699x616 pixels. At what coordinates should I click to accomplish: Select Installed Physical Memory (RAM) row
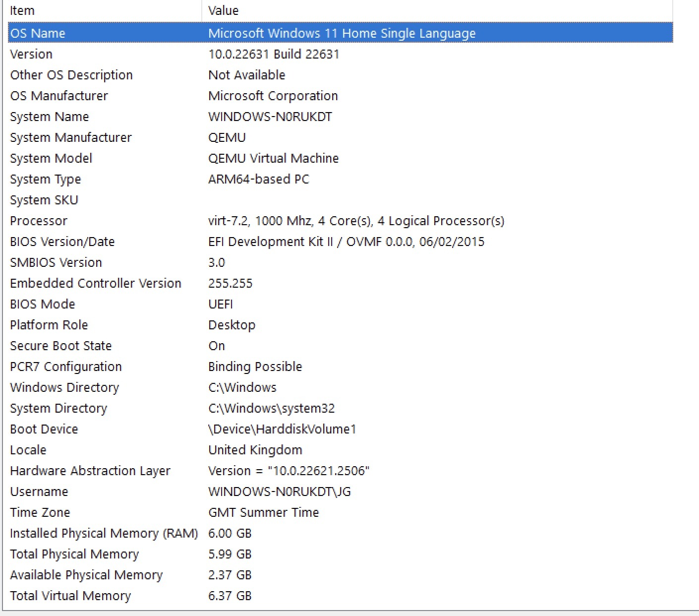pyautogui.click(x=341, y=533)
